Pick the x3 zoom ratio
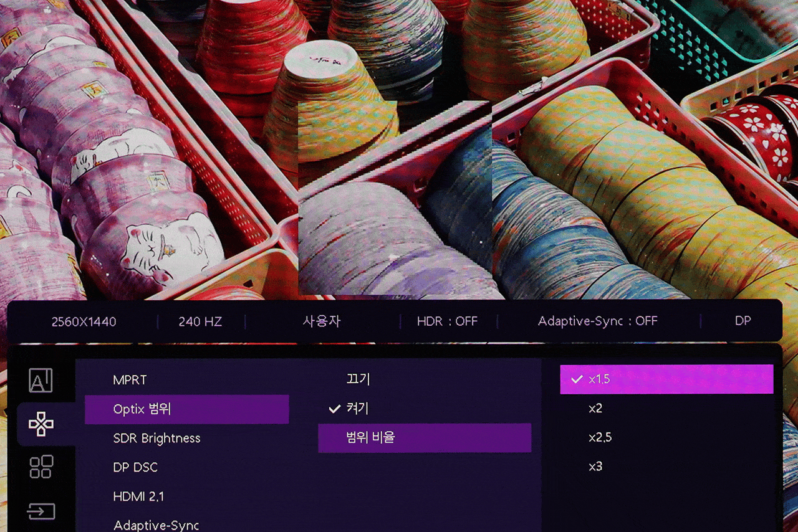 [595, 467]
